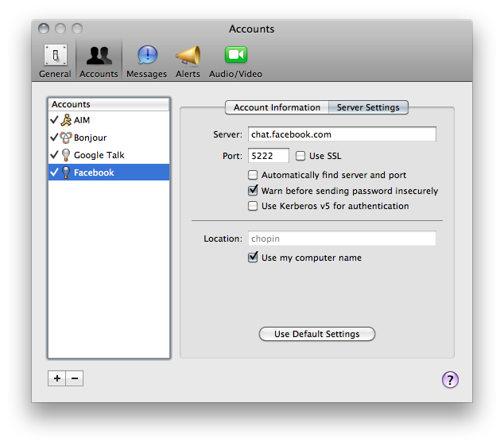Uncheck Use my computer name

254,258
